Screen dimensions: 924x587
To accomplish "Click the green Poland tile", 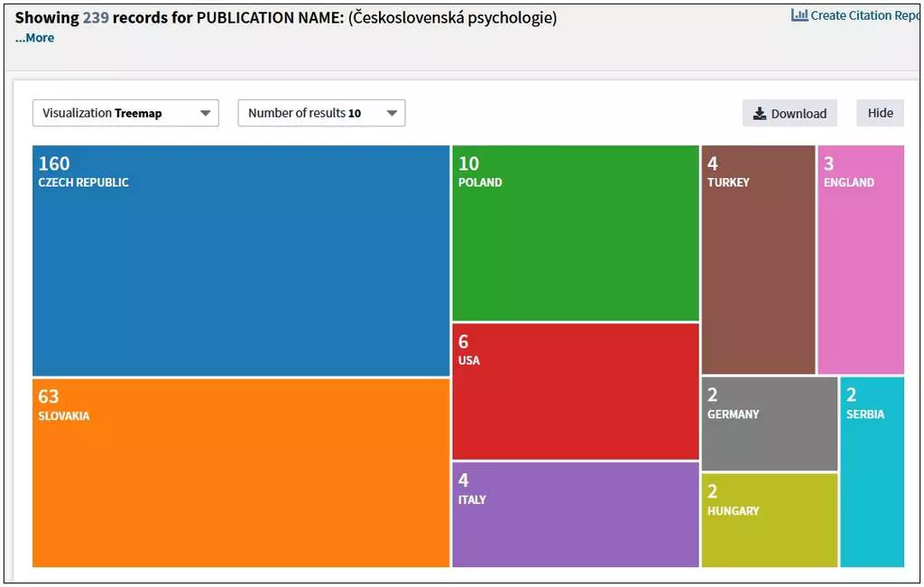I will point(575,234).
